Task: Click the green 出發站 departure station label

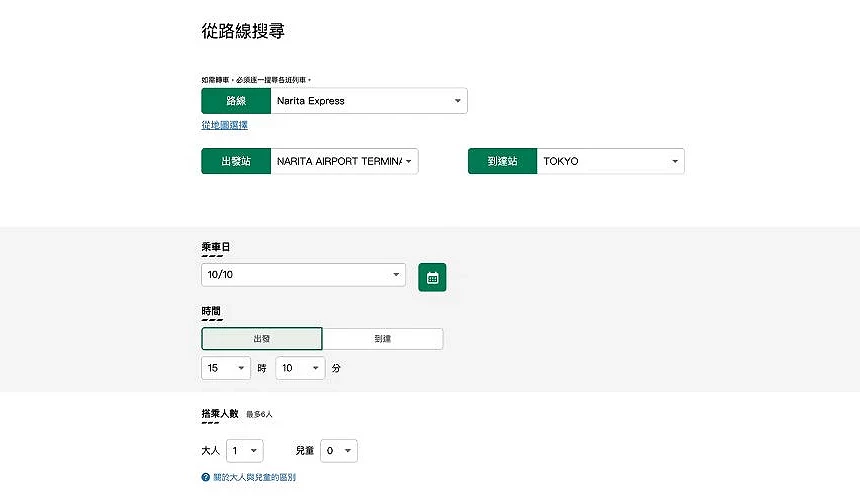Action: 236,161
